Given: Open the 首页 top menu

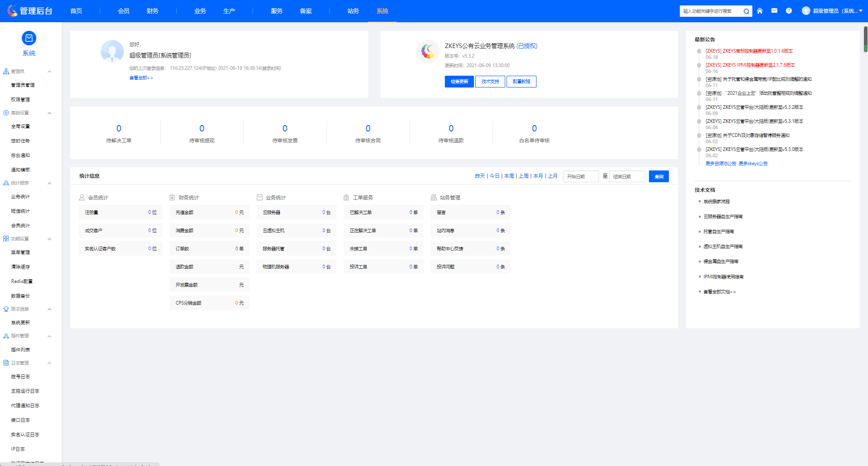Looking at the screenshot, I should pyautogui.click(x=76, y=11).
